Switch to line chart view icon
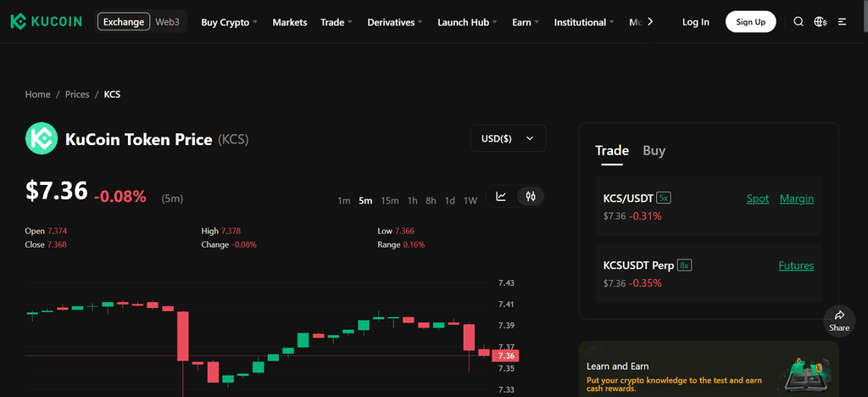This screenshot has width=868, height=397. click(x=501, y=197)
